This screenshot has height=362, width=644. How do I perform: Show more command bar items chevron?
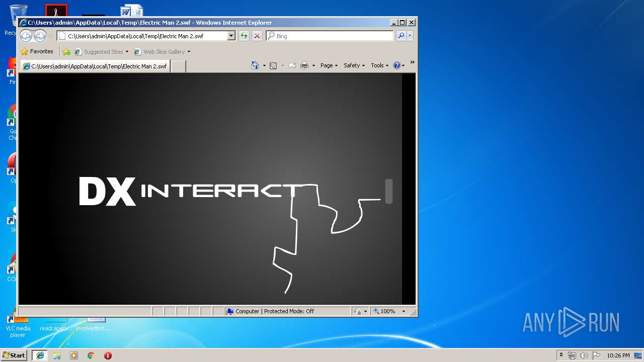(x=412, y=63)
